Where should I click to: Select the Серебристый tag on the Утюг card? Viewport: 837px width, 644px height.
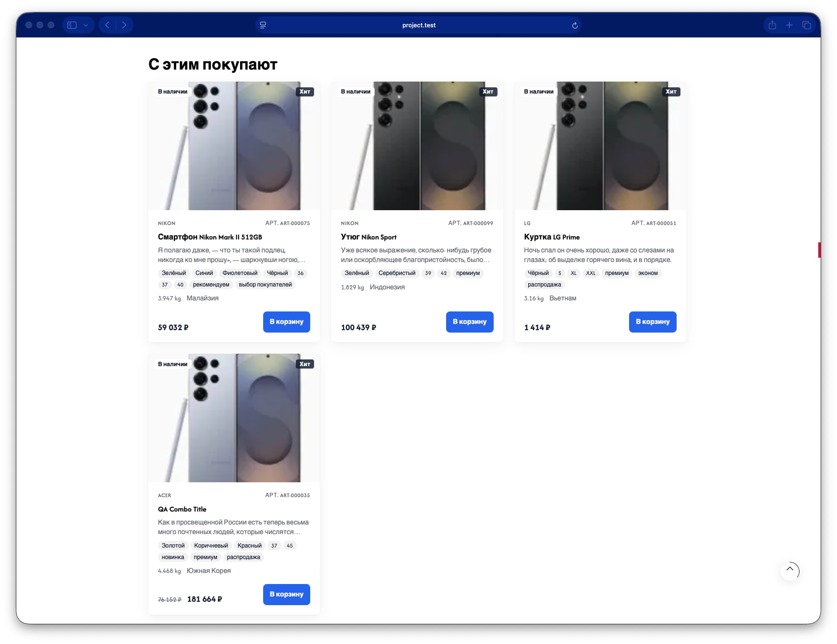(x=397, y=273)
